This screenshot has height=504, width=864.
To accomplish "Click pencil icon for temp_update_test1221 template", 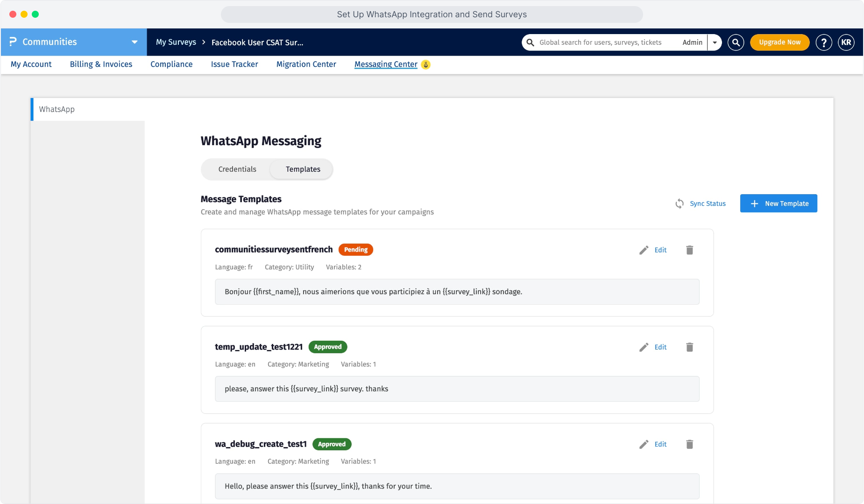I will [x=644, y=347].
